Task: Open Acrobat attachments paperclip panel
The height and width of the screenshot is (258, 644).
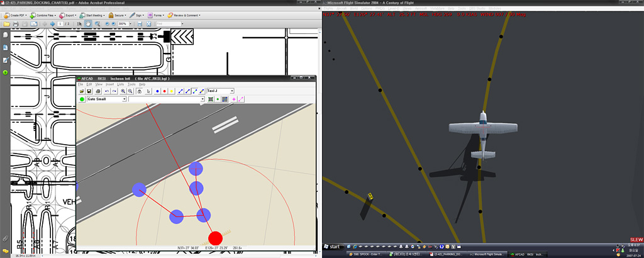Action: 5,238
